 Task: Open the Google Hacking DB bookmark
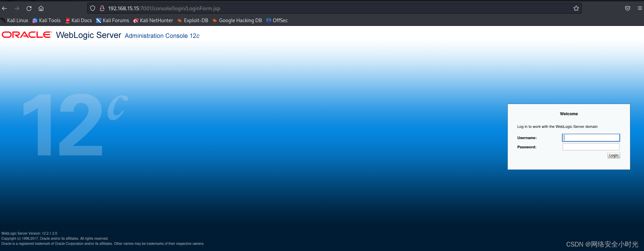[237, 20]
